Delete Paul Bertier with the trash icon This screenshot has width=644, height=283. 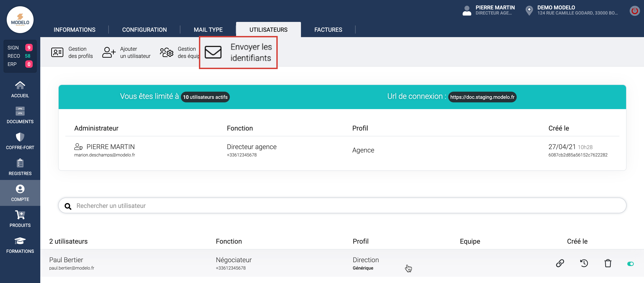pyautogui.click(x=608, y=263)
